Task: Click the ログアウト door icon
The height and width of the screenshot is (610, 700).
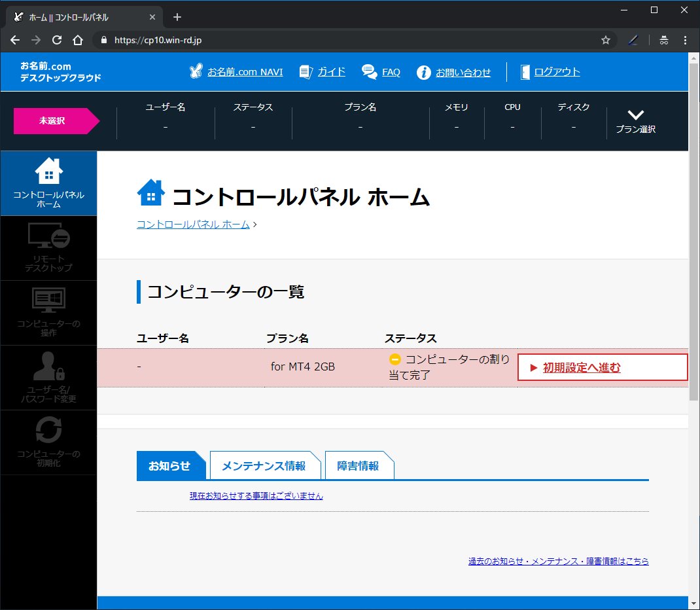Action: (525, 72)
